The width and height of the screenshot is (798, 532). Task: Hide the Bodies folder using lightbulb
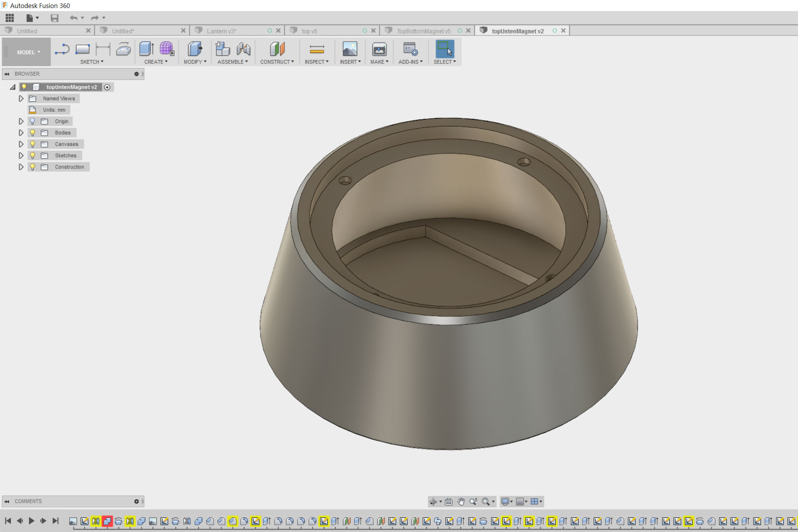33,133
